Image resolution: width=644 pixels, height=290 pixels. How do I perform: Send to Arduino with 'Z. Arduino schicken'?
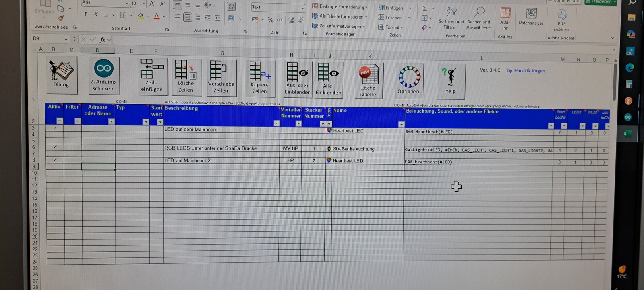pos(103,76)
